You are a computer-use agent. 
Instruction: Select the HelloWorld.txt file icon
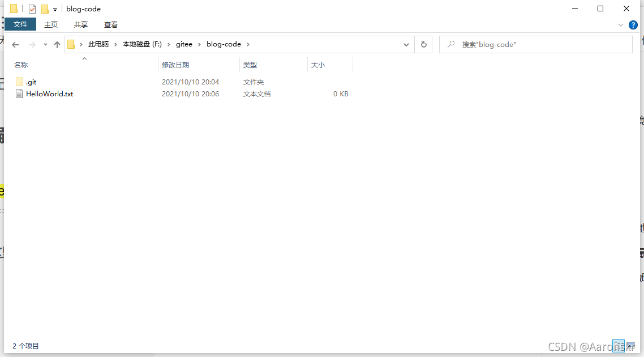[x=19, y=93]
